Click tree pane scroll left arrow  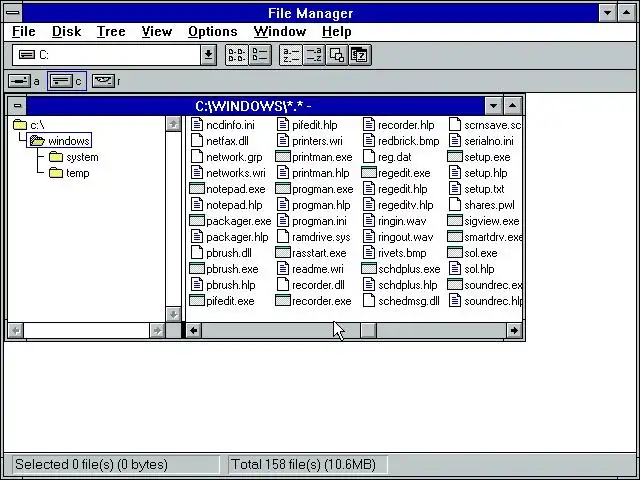[x=16, y=330]
